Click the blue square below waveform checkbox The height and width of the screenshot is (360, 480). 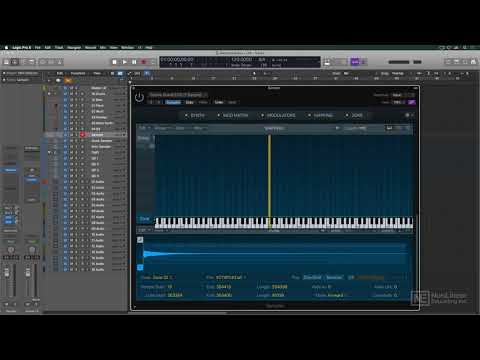click(140, 267)
